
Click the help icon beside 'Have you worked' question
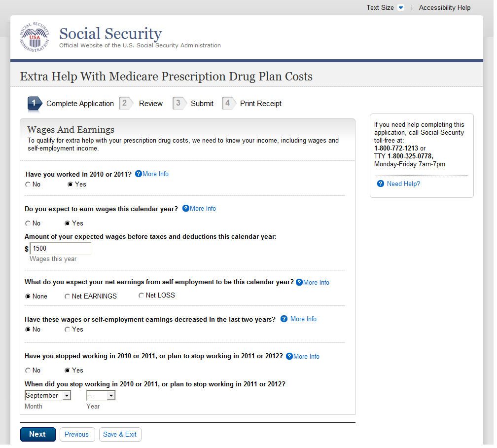(x=139, y=174)
